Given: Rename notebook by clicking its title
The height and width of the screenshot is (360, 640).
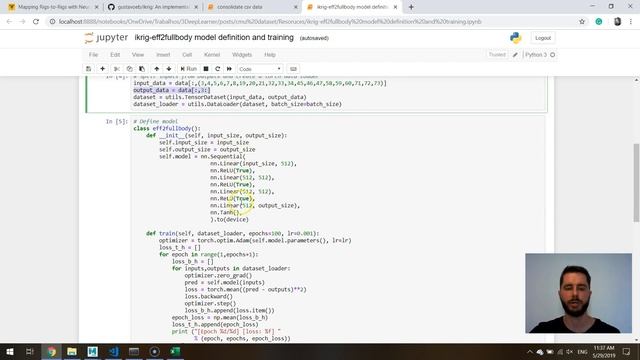Looking at the screenshot, I should coord(214,38).
